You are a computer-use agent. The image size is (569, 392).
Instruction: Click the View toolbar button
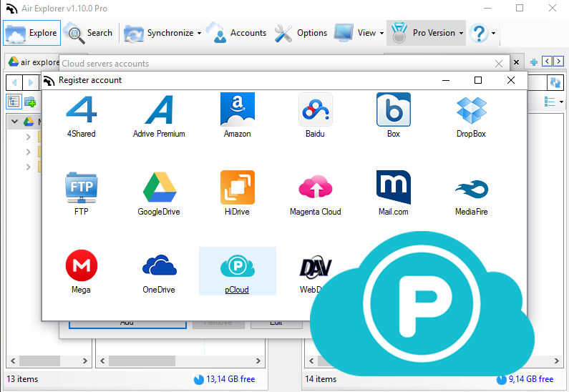(x=355, y=33)
